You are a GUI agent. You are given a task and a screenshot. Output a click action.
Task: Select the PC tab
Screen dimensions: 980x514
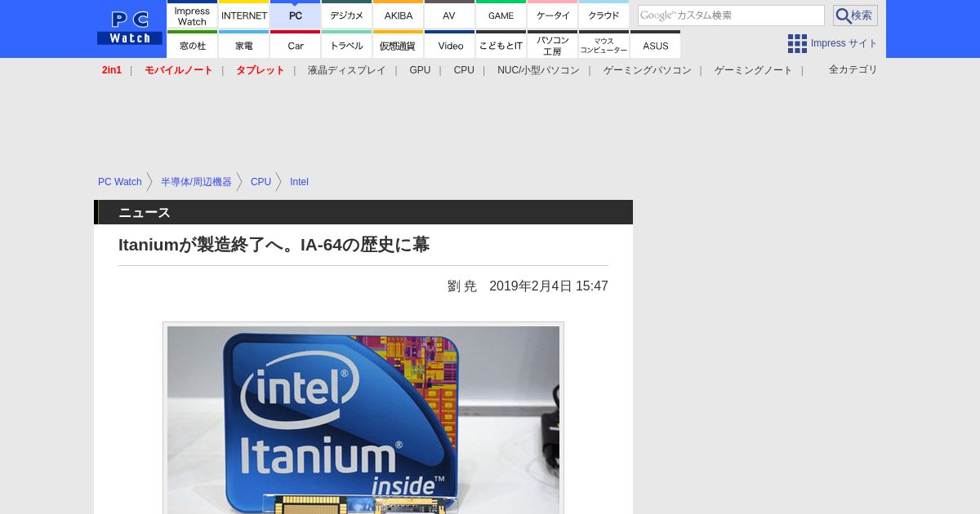coord(295,15)
